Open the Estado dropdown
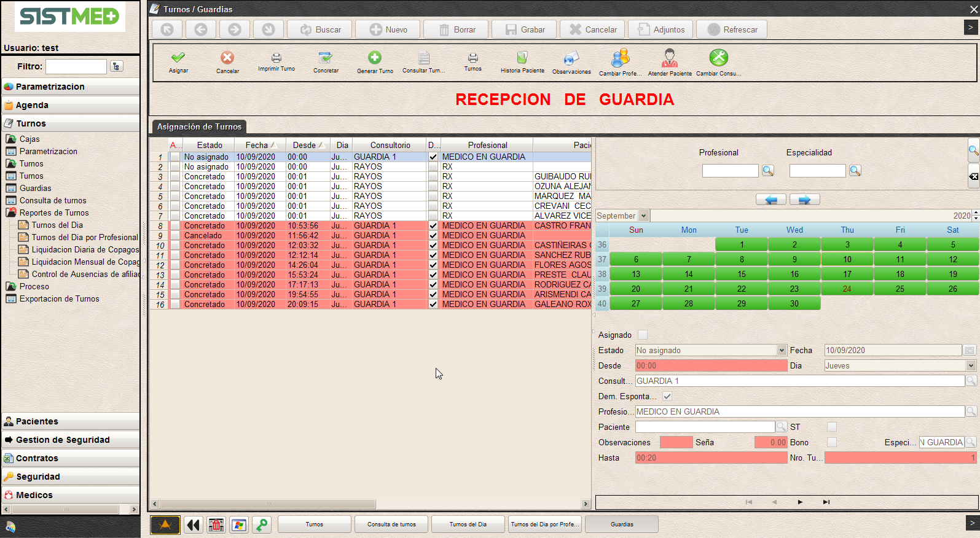The image size is (980, 538). (782, 350)
